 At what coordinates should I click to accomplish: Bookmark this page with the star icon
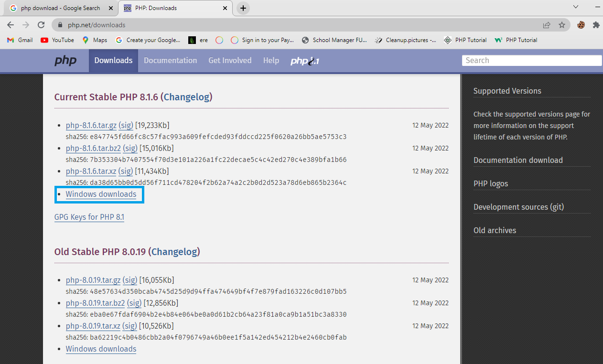[x=562, y=25]
